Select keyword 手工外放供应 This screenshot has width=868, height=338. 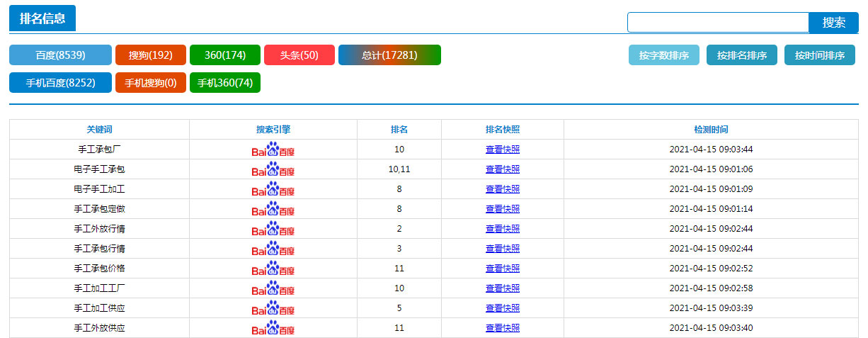click(x=100, y=328)
